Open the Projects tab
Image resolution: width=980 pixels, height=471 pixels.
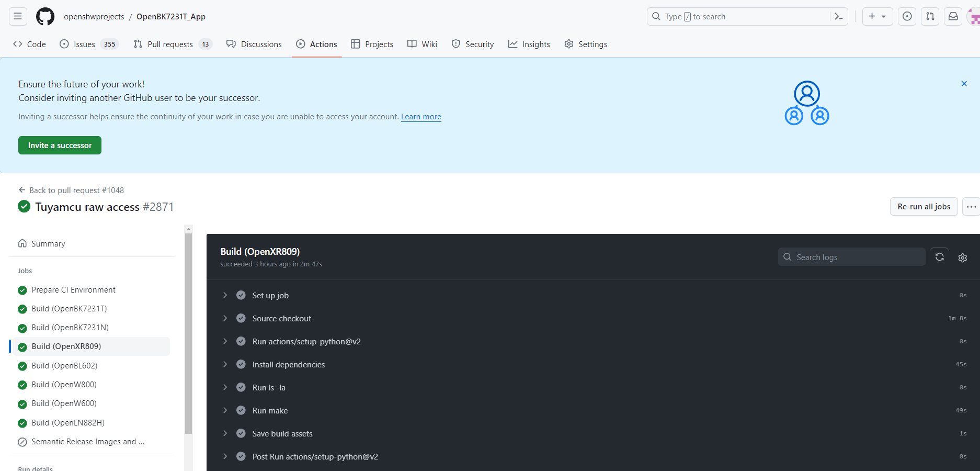(x=372, y=44)
